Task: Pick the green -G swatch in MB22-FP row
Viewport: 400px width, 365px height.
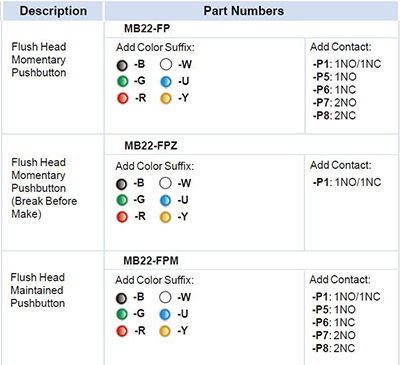Action: click(x=122, y=81)
